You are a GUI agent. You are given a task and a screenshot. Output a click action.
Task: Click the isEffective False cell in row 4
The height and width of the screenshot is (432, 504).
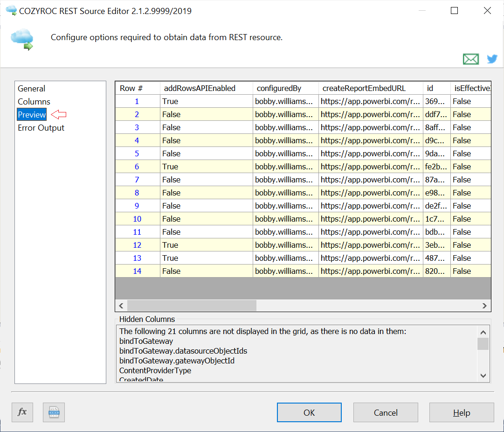click(470, 140)
